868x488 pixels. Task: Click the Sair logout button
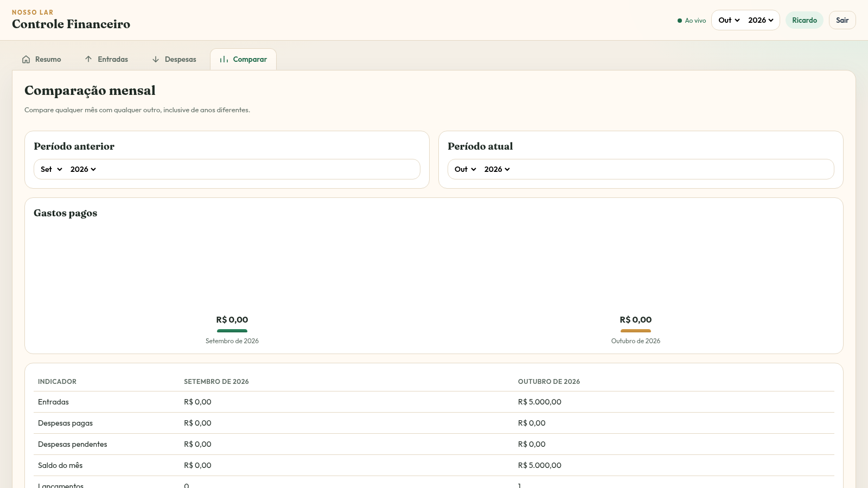click(x=843, y=20)
